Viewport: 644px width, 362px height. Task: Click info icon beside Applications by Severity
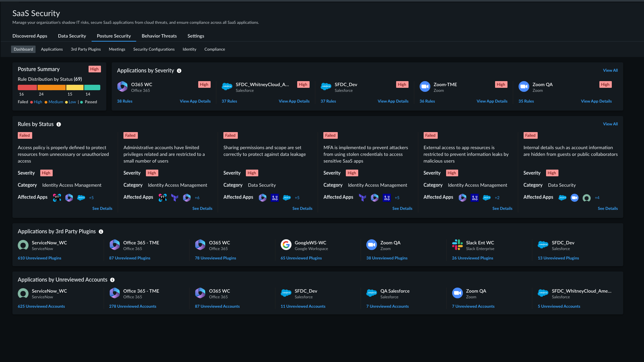179,71
